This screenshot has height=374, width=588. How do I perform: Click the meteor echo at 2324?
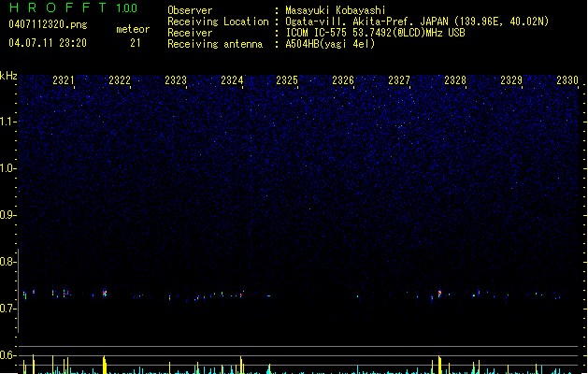[x=241, y=295]
